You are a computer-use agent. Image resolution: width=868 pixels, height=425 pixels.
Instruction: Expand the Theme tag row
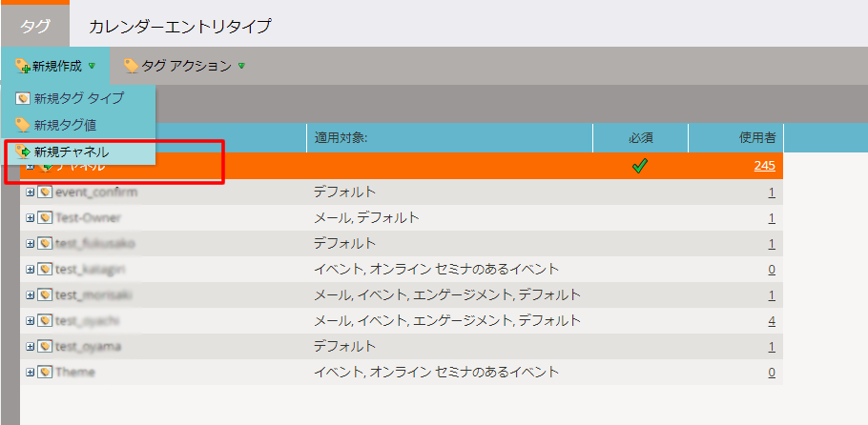click(x=30, y=373)
